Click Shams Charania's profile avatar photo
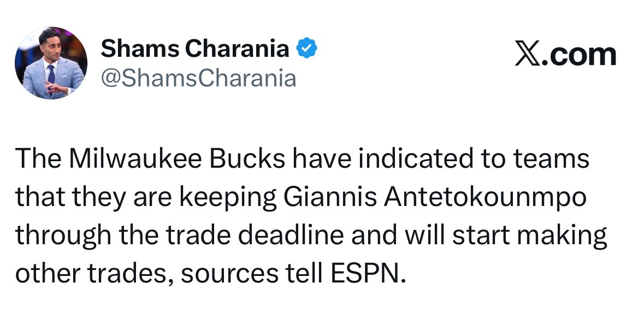The height and width of the screenshot is (318, 644). [51, 63]
